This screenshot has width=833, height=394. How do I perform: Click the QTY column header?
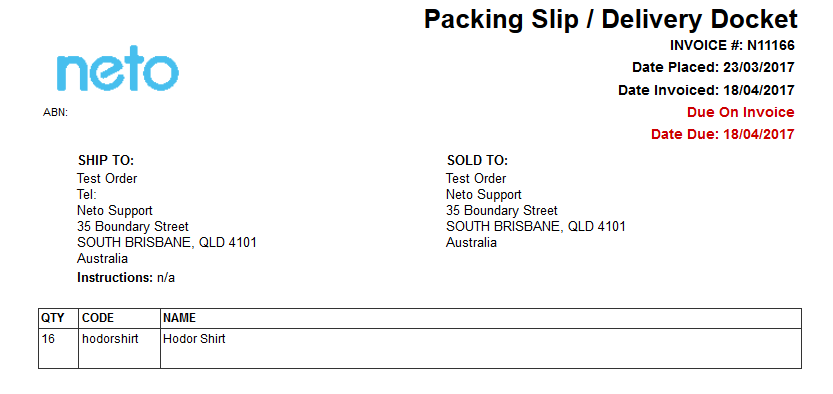pos(53,318)
